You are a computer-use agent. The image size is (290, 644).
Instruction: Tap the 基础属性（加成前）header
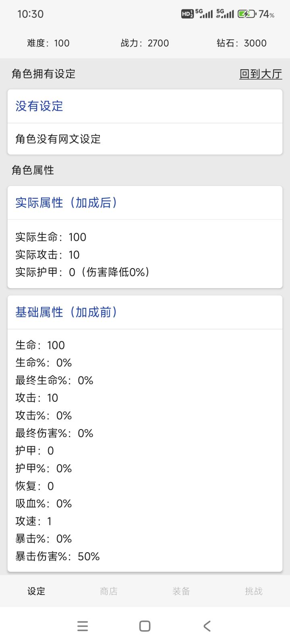click(66, 312)
